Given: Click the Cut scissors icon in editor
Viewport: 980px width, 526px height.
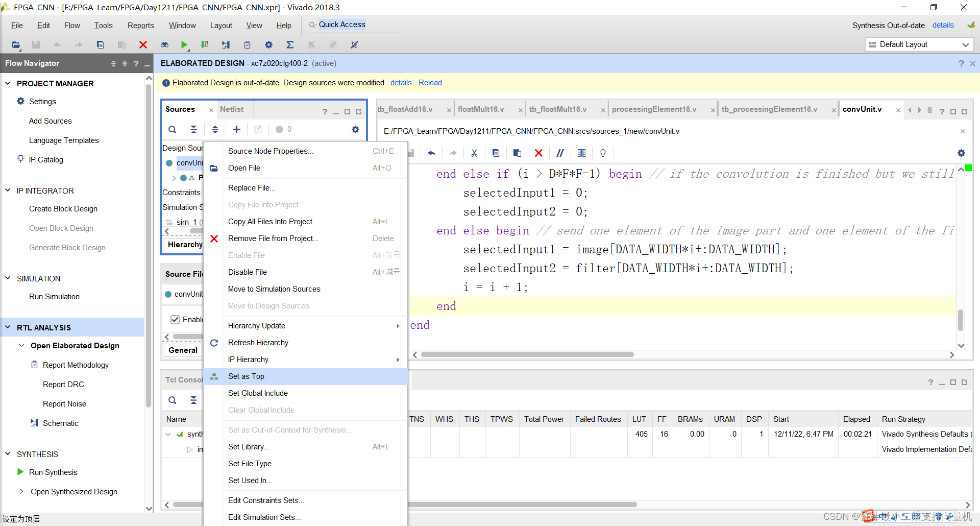Looking at the screenshot, I should [474, 153].
